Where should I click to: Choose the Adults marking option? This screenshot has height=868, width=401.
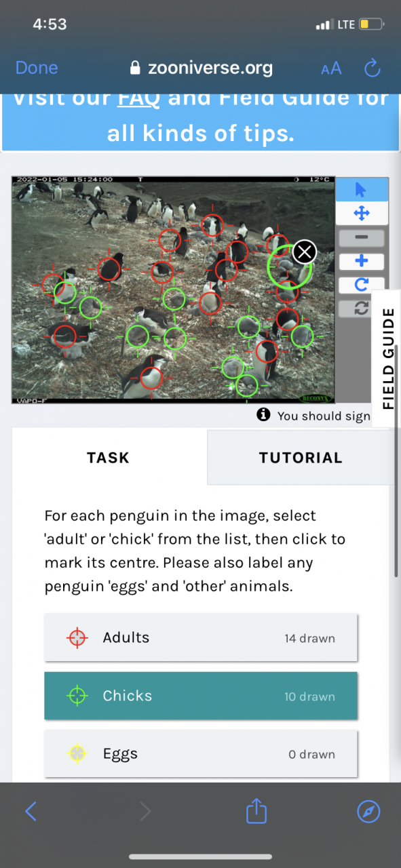pyautogui.click(x=201, y=638)
